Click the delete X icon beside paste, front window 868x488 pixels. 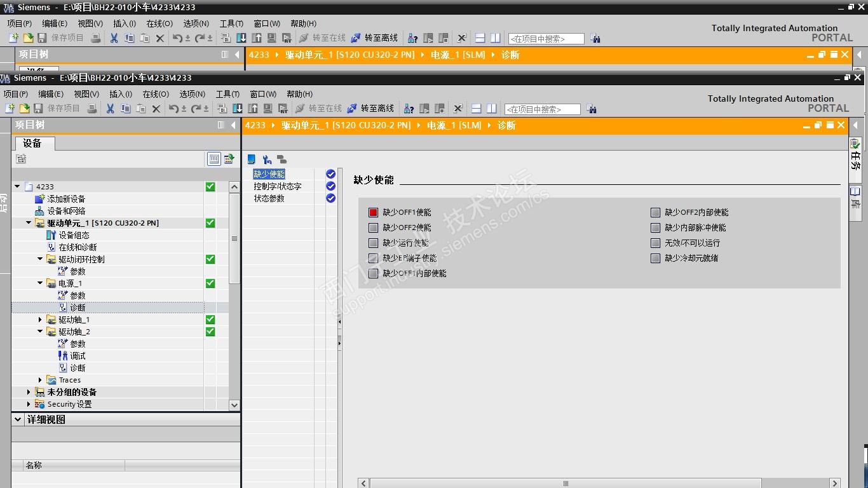156,109
